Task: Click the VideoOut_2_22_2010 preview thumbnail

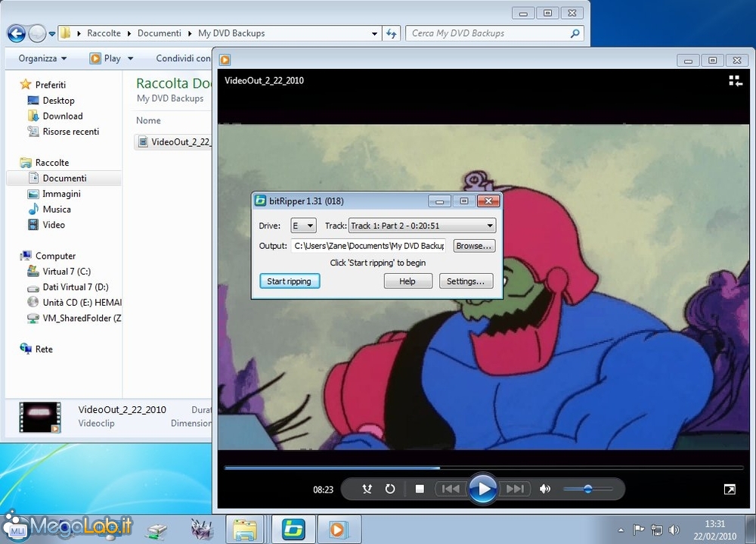Action: coord(40,417)
